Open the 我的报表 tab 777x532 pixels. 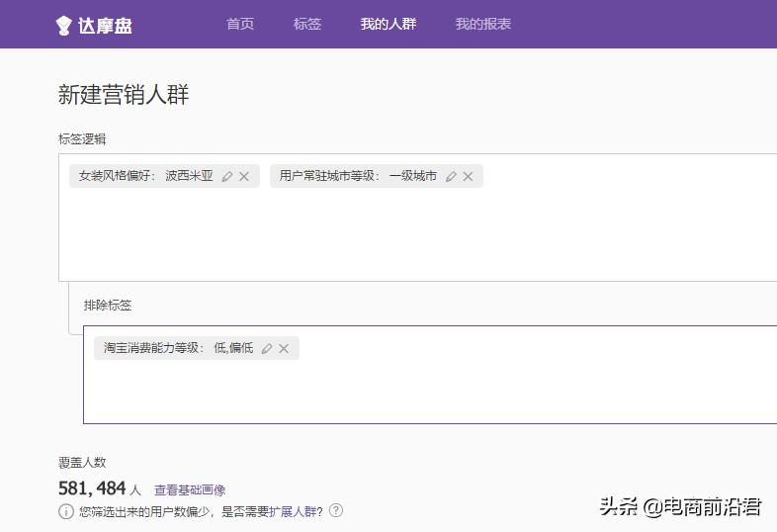pyautogui.click(x=483, y=24)
